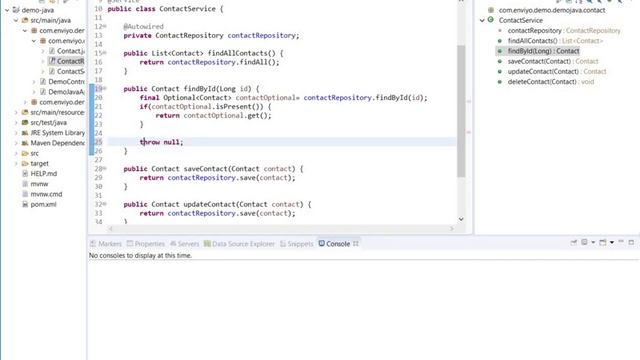Click the src/test/java folder icon
The image size is (640, 360).
coord(25,122)
